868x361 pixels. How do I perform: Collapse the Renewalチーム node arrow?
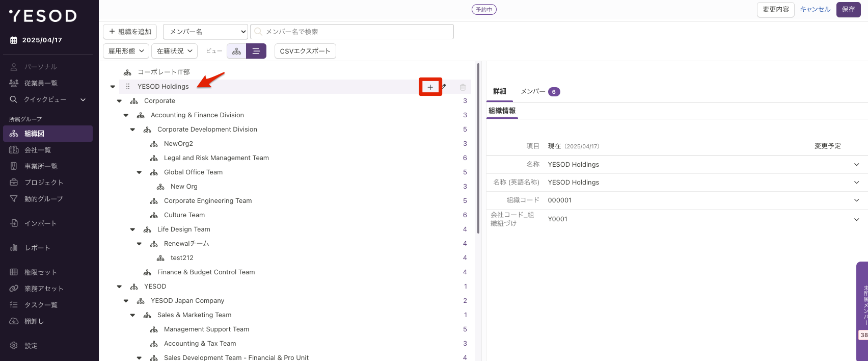pos(139,244)
